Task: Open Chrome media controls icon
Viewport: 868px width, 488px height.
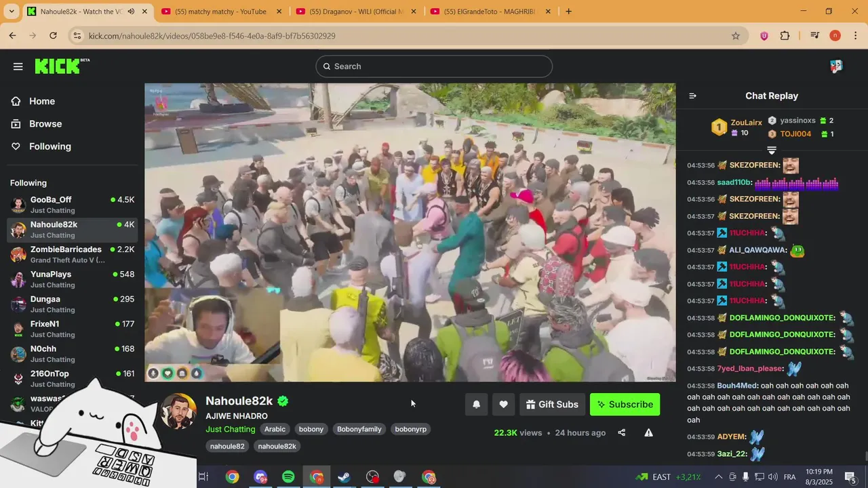Action: click(x=814, y=36)
